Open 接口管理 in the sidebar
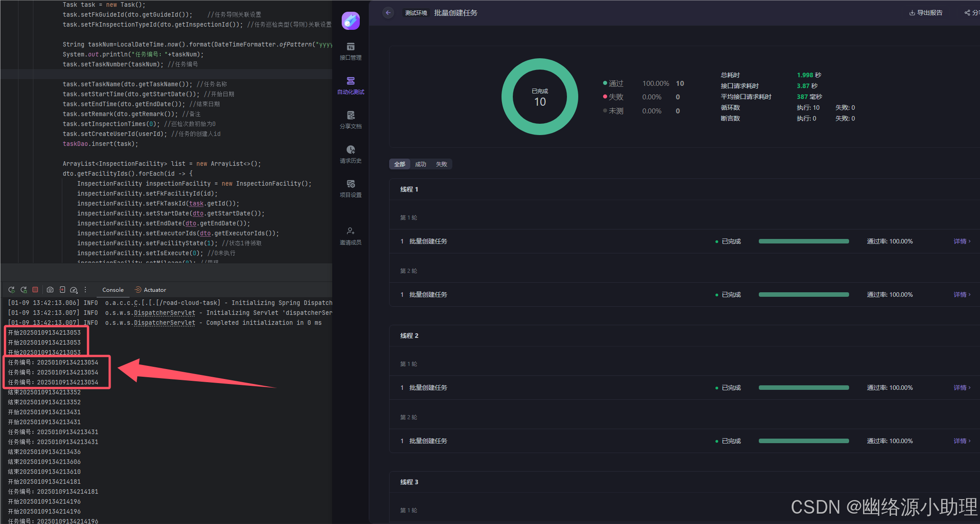980x524 pixels. point(350,51)
